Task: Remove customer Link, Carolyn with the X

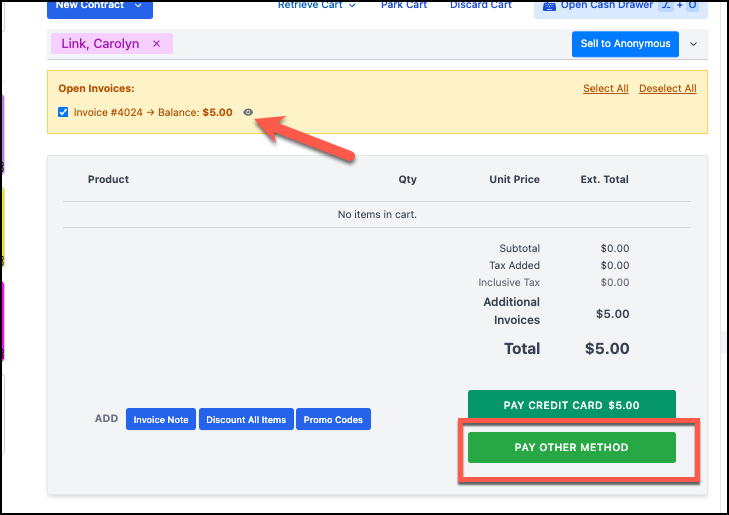Action: pos(156,44)
